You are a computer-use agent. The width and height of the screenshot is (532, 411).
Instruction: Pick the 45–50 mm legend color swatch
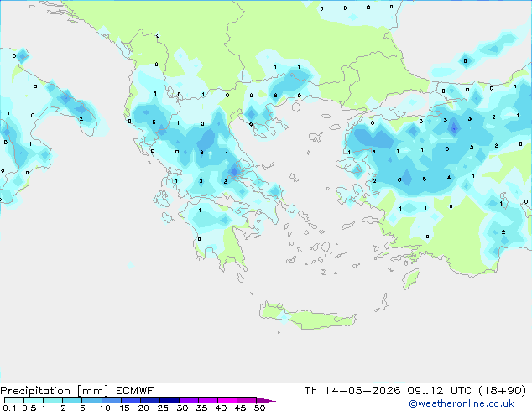pos(247,400)
